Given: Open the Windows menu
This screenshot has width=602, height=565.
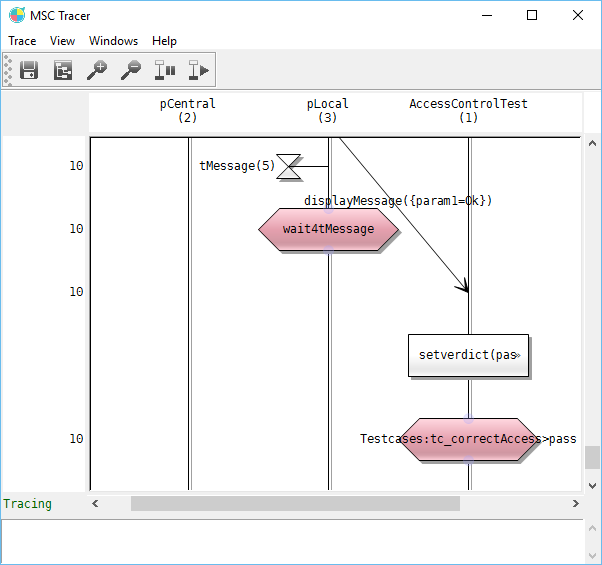Looking at the screenshot, I should pos(113,41).
